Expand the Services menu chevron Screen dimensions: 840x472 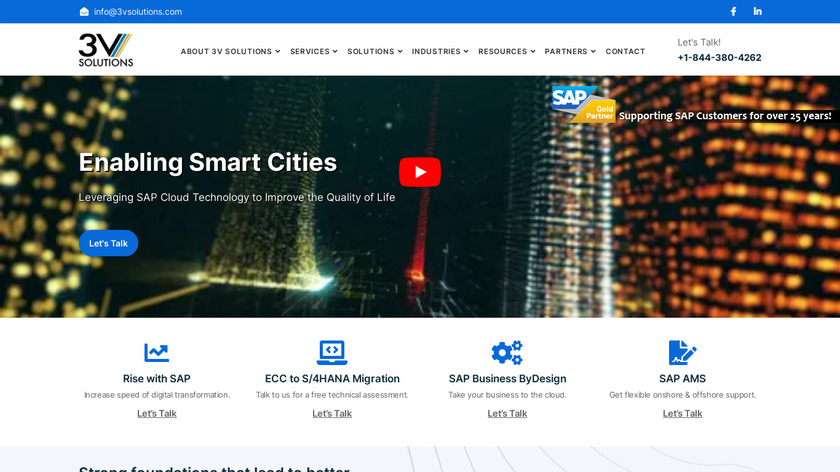click(x=335, y=52)
